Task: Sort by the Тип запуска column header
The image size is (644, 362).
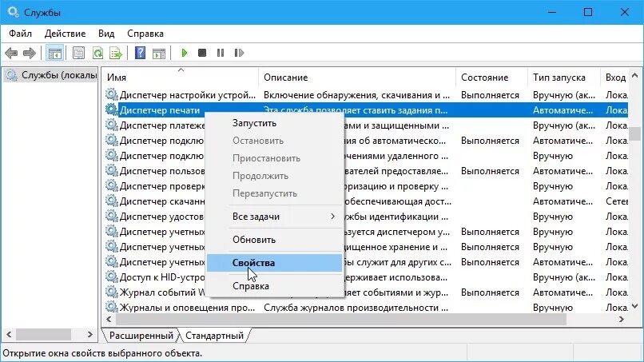Action: tap(564, 78)
